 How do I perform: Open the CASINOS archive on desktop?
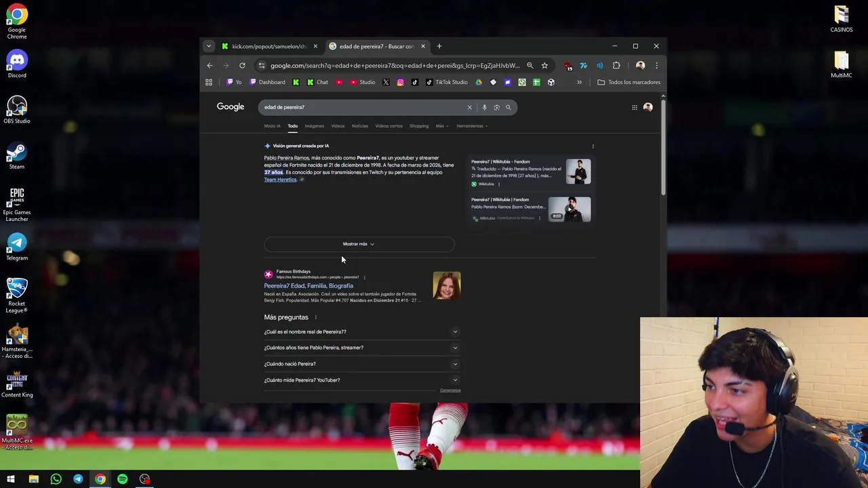pos(842,19)
